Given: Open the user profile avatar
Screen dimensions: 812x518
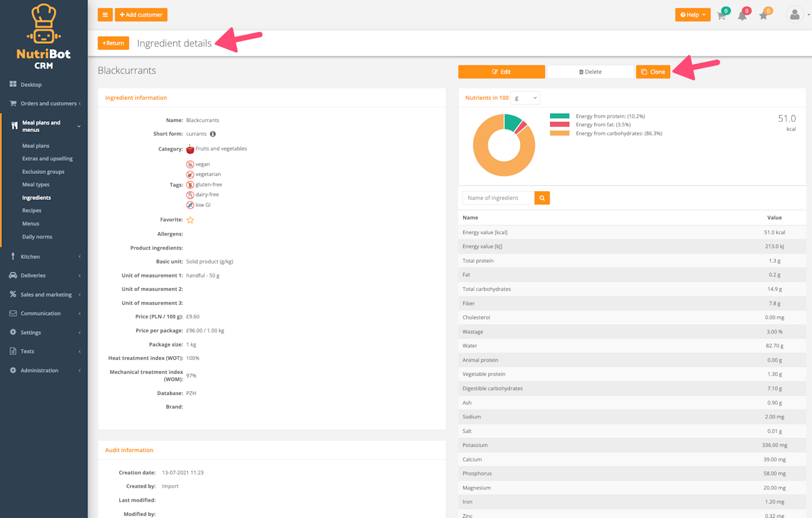Looking at the screenshot, I should tap(795, 15).
